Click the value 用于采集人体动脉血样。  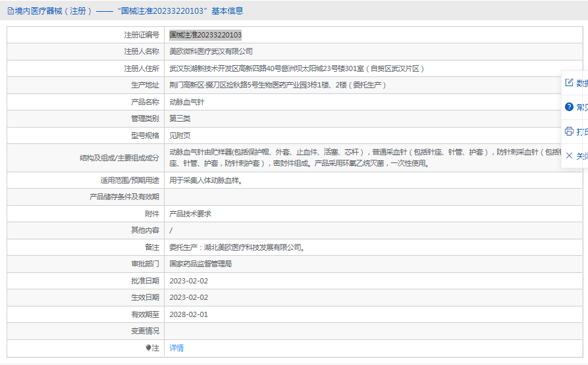(206, 180)
